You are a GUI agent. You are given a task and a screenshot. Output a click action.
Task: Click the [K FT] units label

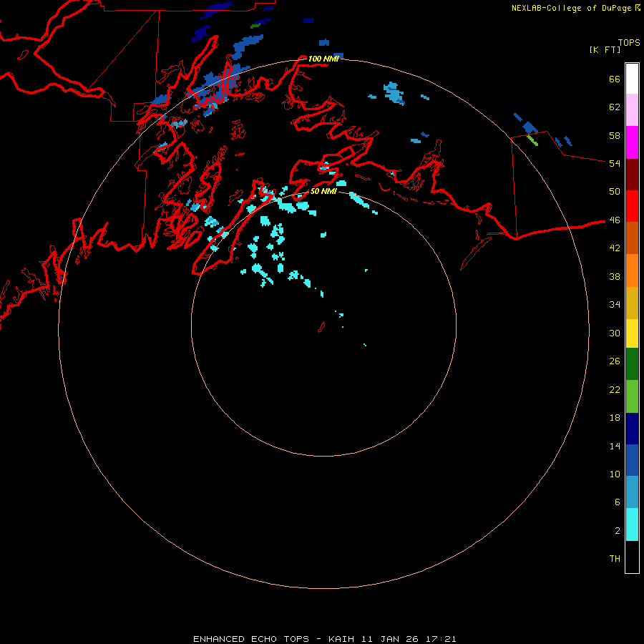point(605,49)
